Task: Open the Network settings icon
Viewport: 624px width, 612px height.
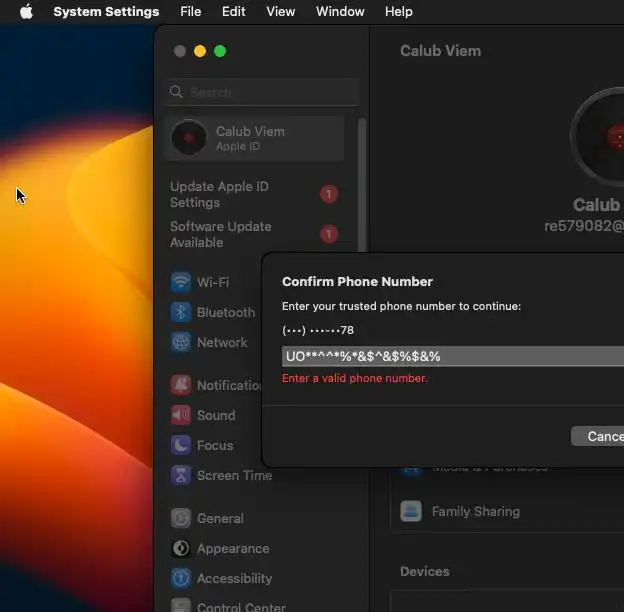Action: [x=181, y=342]
